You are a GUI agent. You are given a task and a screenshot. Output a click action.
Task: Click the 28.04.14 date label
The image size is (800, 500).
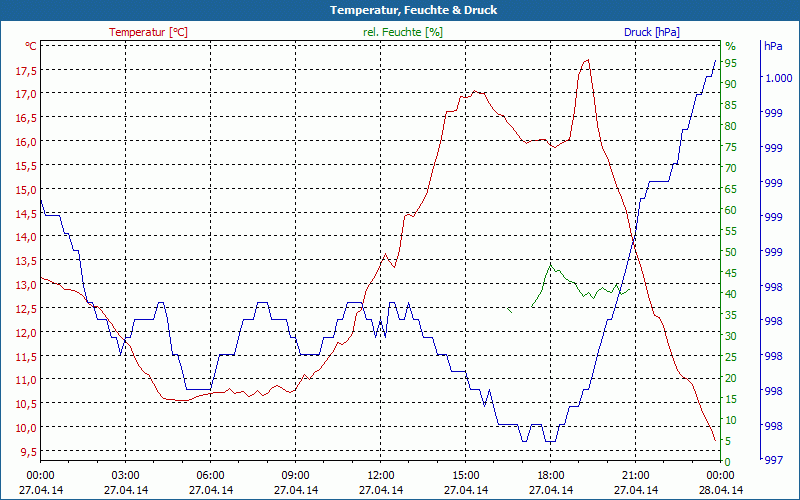click(x=719, y=490)
